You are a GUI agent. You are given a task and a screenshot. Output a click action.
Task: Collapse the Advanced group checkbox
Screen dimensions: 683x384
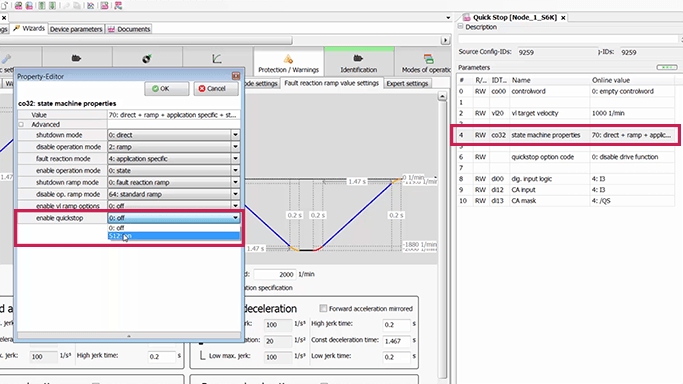(21, 125)
